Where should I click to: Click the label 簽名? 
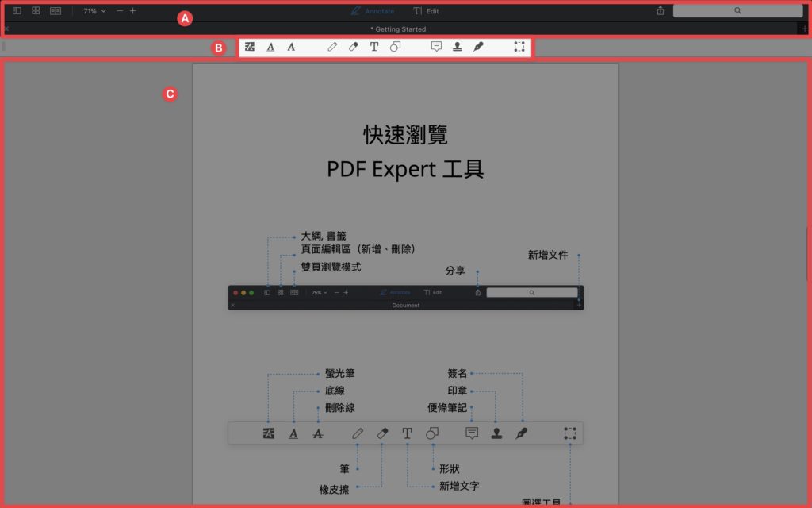[457, 373]
